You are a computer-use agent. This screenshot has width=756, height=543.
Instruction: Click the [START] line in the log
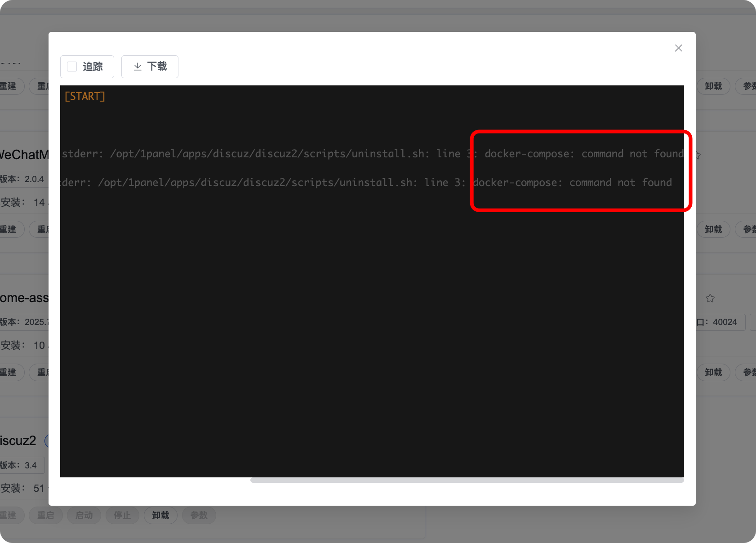pyautogui.click(x=85, y=96)
